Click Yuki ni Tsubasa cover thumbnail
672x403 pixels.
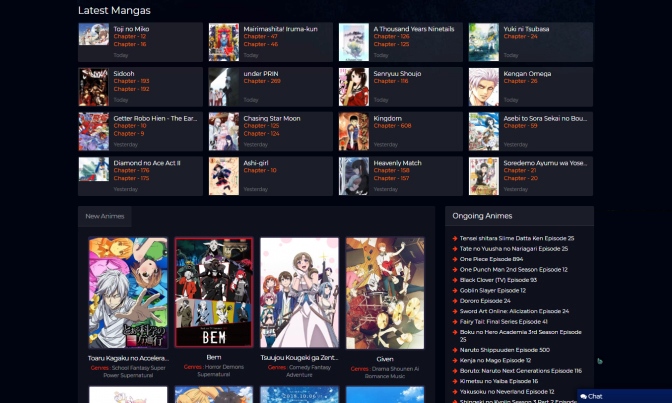tap(484, 42)
